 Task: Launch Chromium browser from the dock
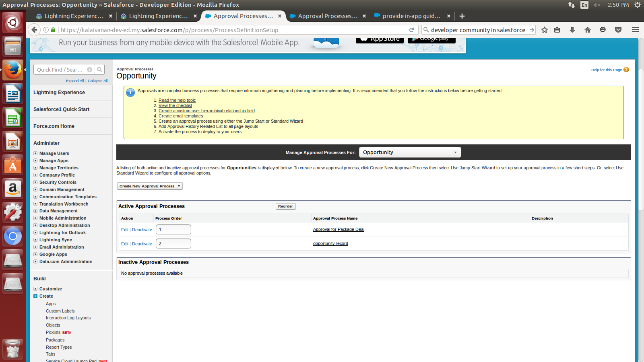(x=13, y=236)
